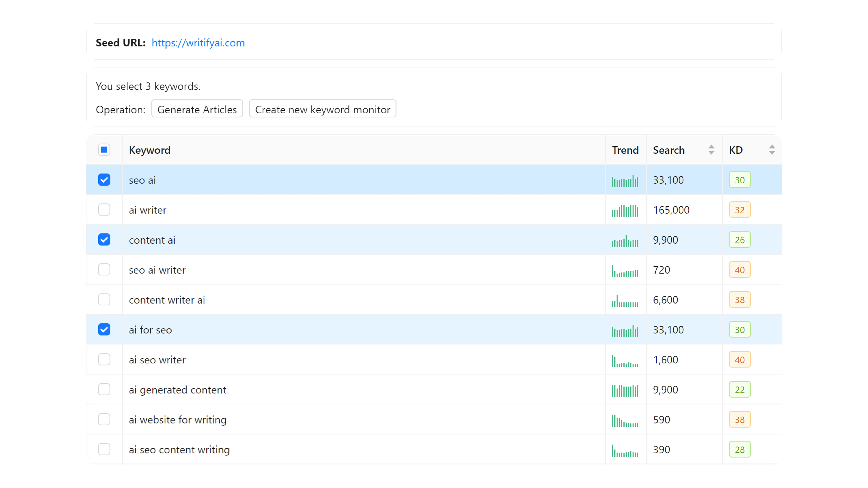Click the KD 32 badge for "ai writer"
868x488 pixels.
pyautogui.click(x=740, y=209)
